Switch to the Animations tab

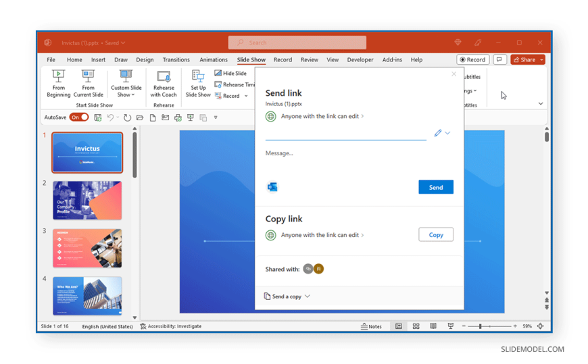214,59
